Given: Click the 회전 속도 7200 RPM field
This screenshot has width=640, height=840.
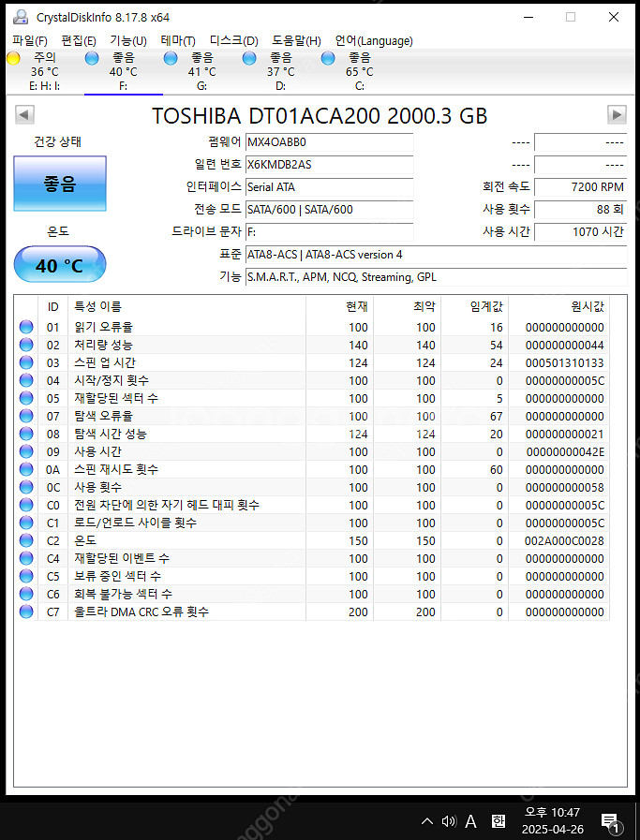Looking at the screenshot, I should [581, 187].
